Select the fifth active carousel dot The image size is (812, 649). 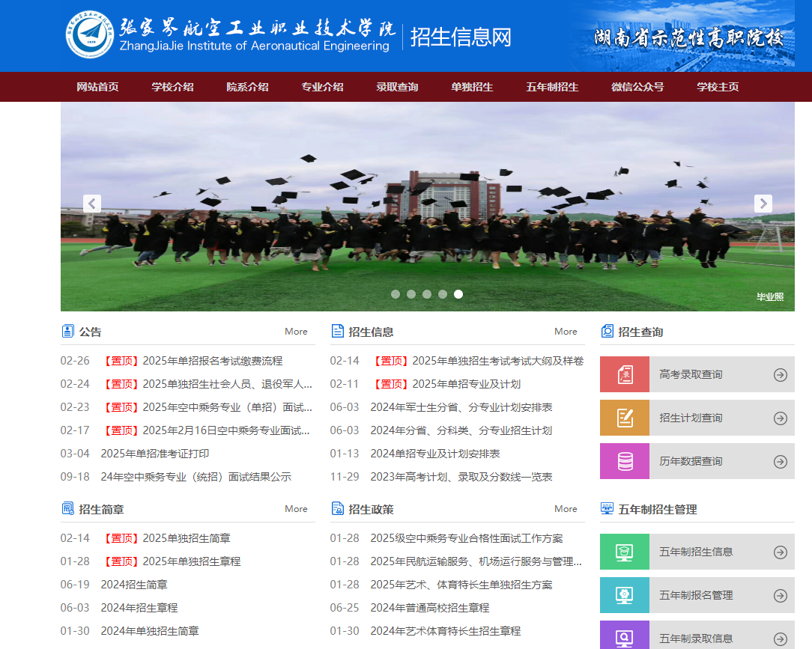[458, 294]
